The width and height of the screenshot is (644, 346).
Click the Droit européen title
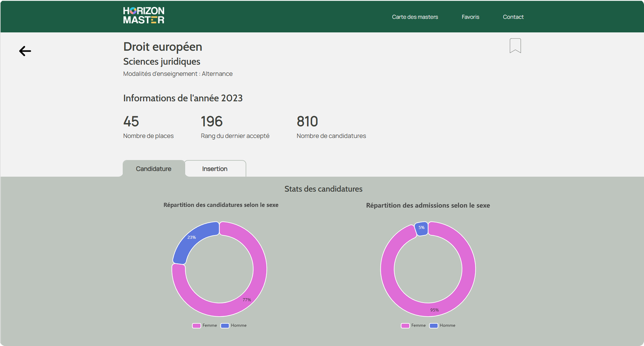coord(163,47)
